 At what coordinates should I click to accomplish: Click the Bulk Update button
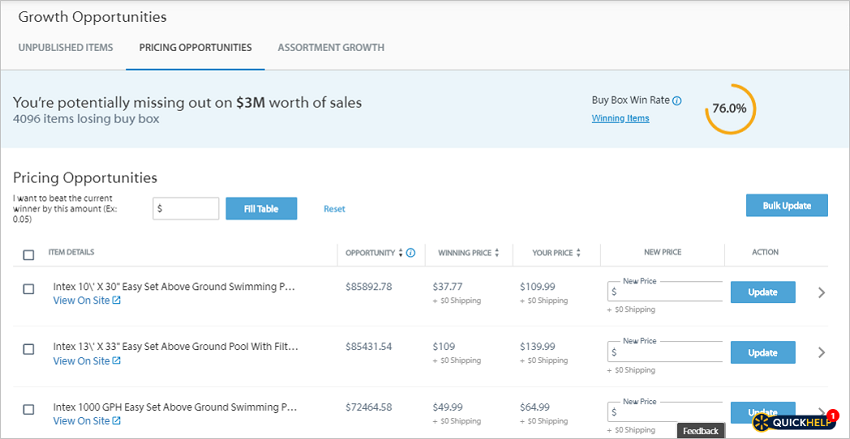(787, 205)
